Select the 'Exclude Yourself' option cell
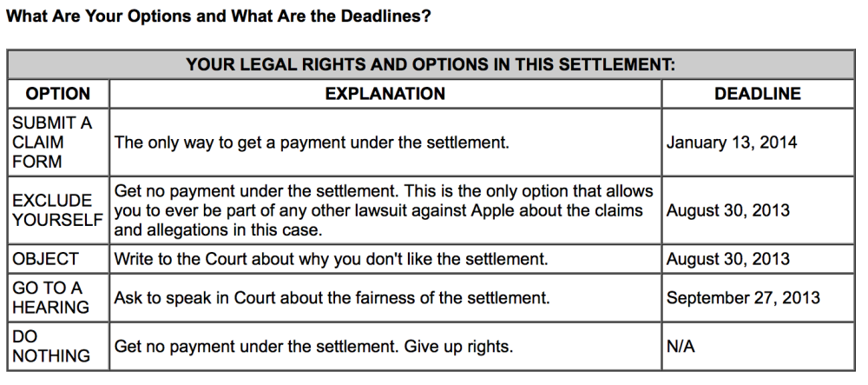868x385 pixels. click(x=57, y=210)
